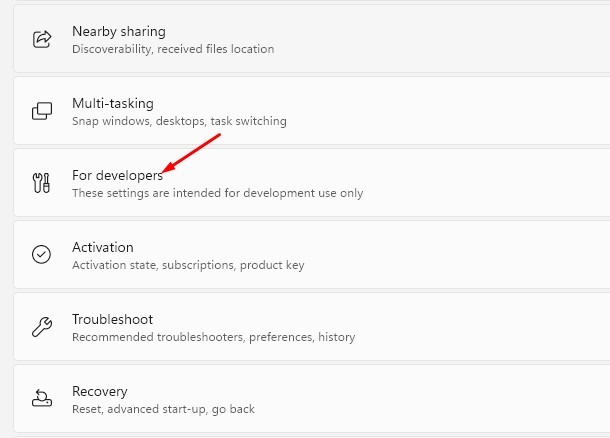Open the Recovery title
The height and width of the screenshot is (438, 610).
[x=100, y=391]
